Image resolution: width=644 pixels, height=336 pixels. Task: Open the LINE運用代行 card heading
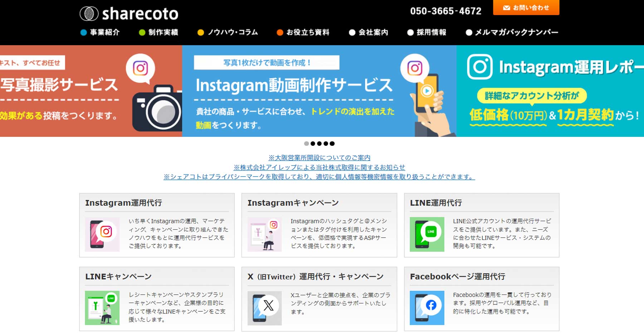click(x=436, y=203)
